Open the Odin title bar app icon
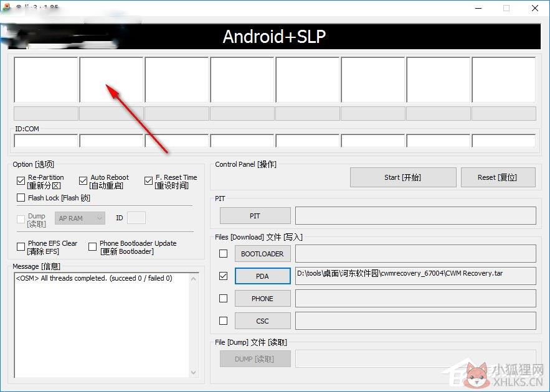The height and width of the screenshot is (392, 550). pyautogui.click(x=6, y=7)
